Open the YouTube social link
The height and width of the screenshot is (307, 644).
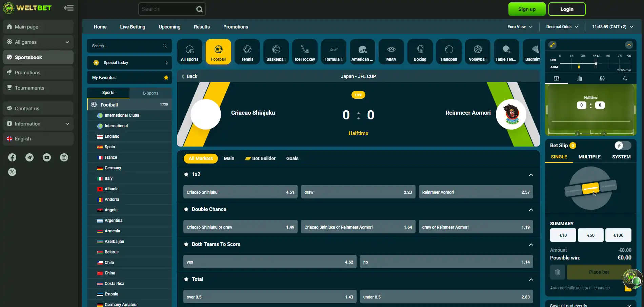pyautogui.click(x=47, y=157)
